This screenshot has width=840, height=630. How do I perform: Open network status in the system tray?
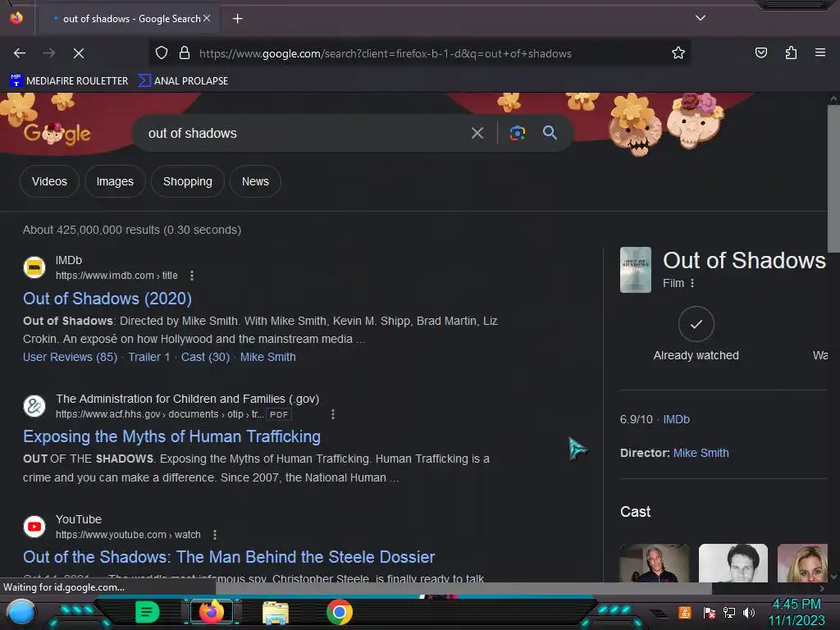point(729,612)
